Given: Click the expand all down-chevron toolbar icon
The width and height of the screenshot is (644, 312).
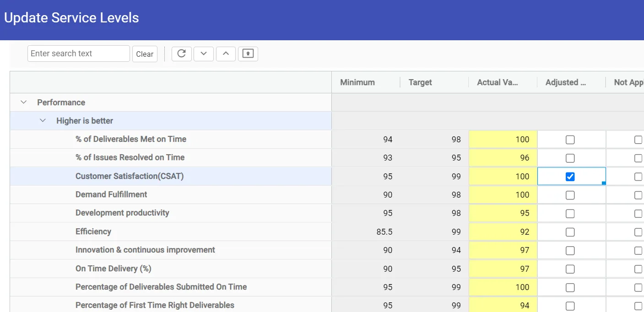Looking at the screenshot, I should point(204,54).
